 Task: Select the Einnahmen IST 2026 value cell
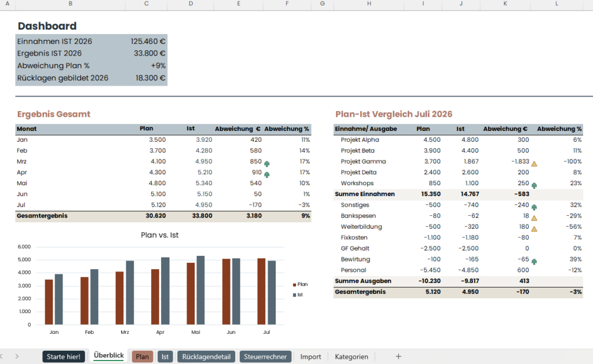147,41
